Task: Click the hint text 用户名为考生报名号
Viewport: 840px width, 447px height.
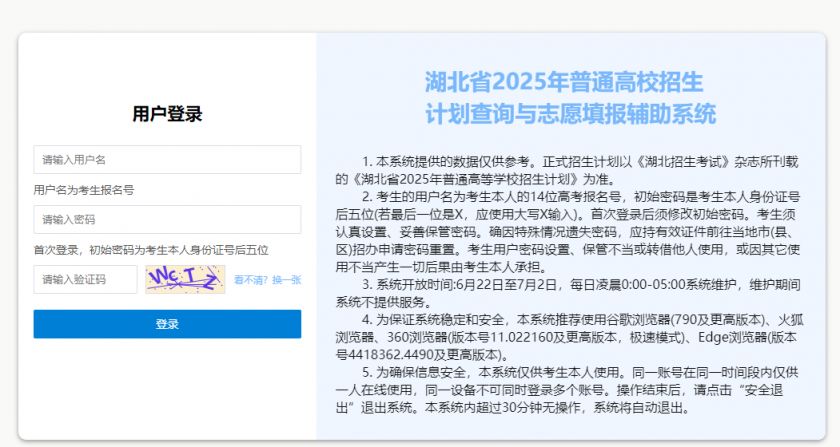Action: (84, 190)
